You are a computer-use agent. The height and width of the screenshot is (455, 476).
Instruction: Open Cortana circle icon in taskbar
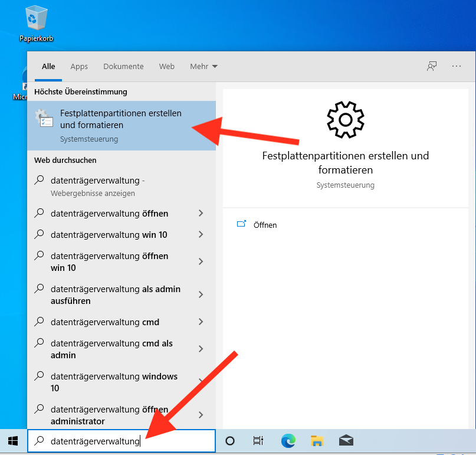230,441
